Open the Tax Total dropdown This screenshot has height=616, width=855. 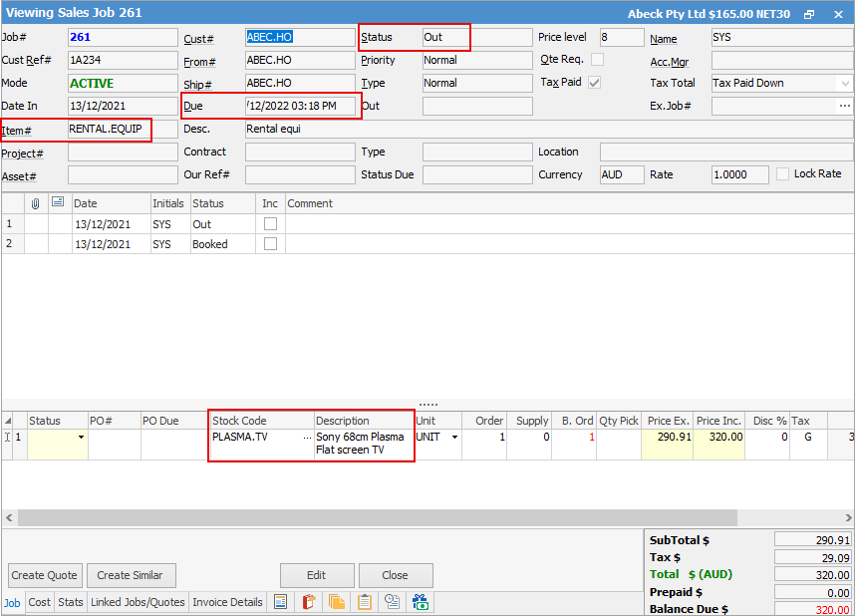tap(845, 84)
